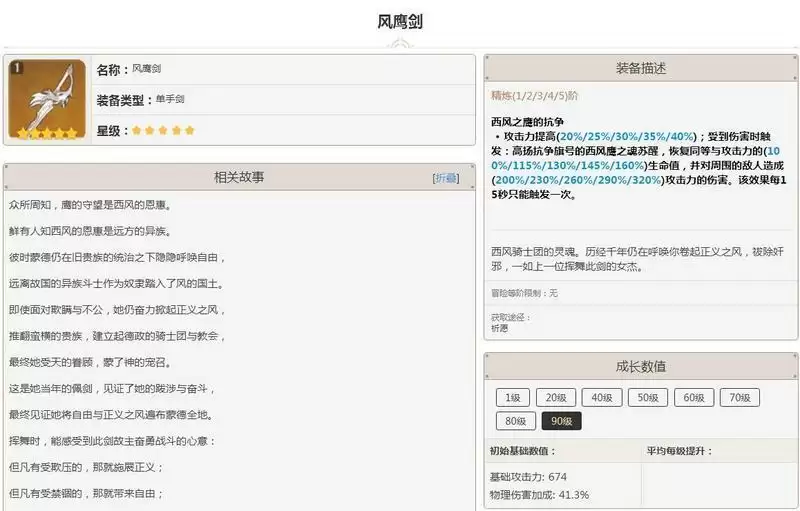Click the selected 90级 level button
This screenshot has height=511, width=800.
(561, 421)
